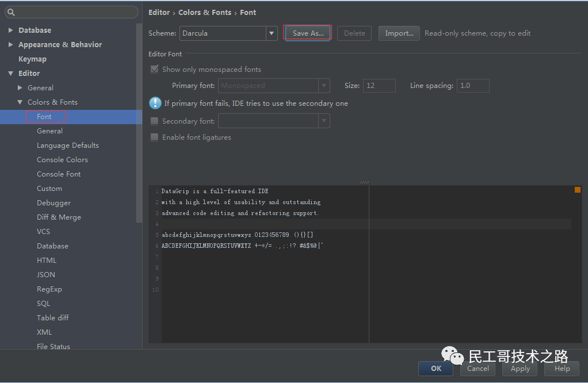Open JSON colors page
Image resolution: width=588 pixels, height=383 pixels.
tap(46, 275)
